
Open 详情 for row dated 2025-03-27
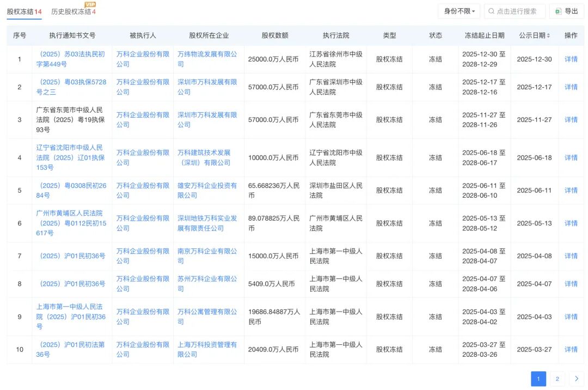coord(571,350)
